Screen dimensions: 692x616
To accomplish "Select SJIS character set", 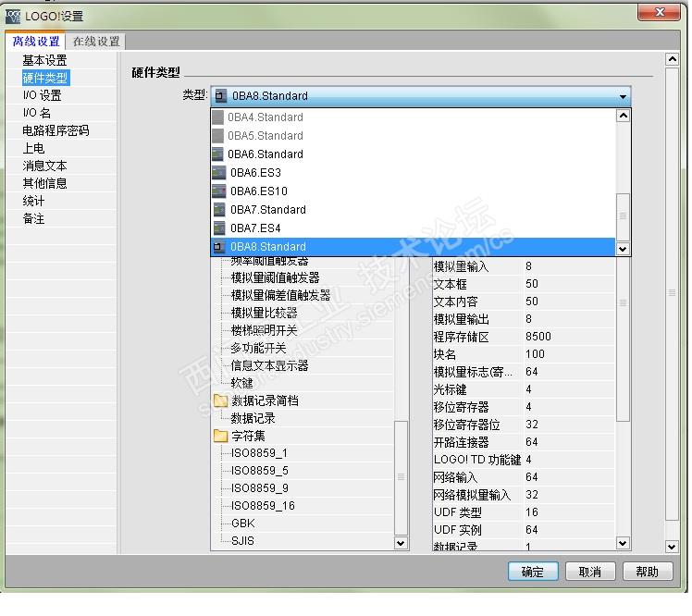I will [x=242, y=541].
